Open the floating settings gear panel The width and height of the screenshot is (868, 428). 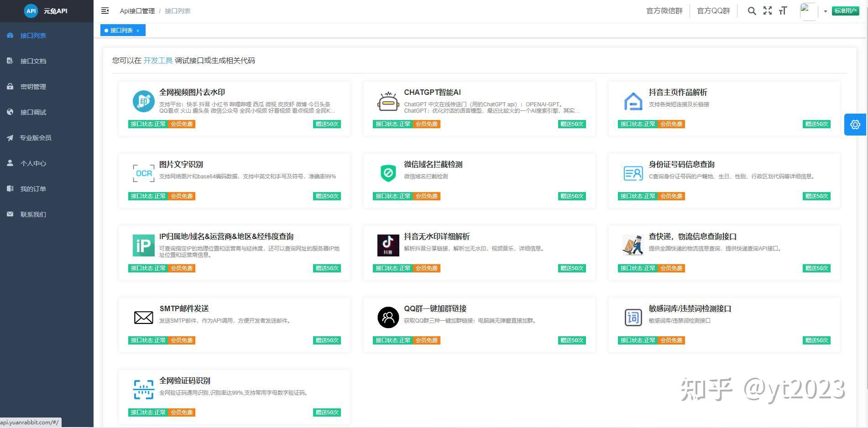[x=855, y=125]
